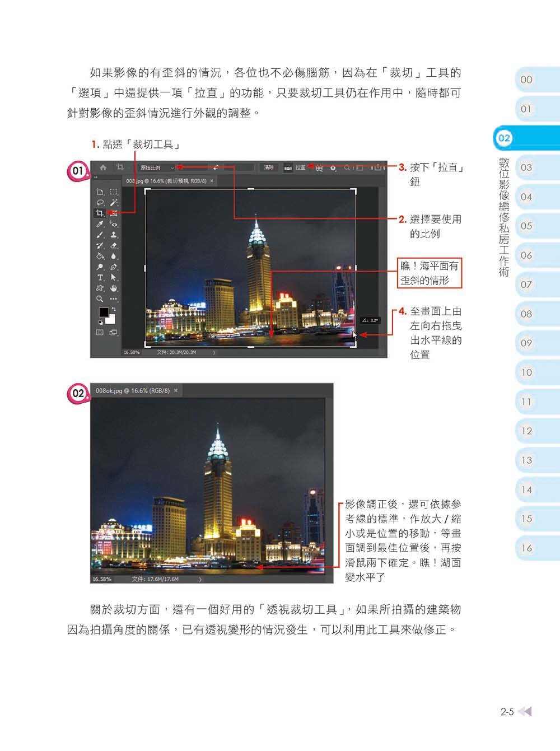560x751 pixels.
Task: Select the Hand tool
Action: (x=114, y=288)
